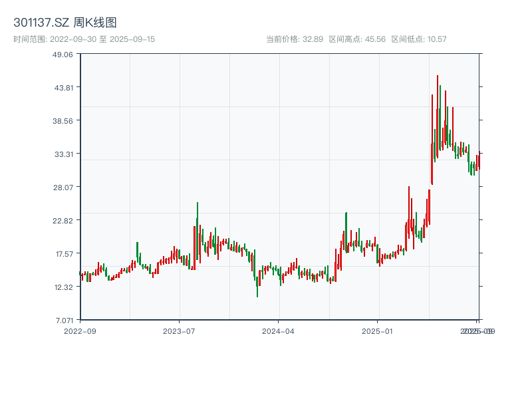Viewport: 532px width, 399px height.
Task: Click y-axis label 49.06
Action: tap(63, 55)
